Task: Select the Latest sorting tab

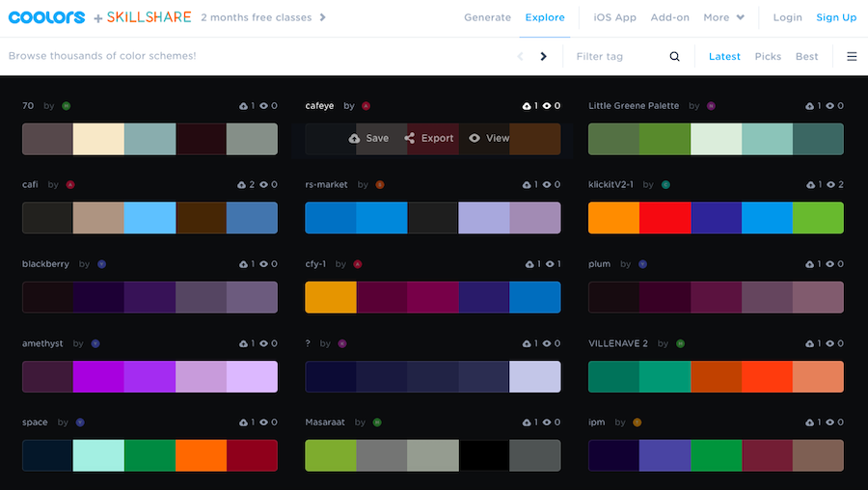Action: (724, 57)
